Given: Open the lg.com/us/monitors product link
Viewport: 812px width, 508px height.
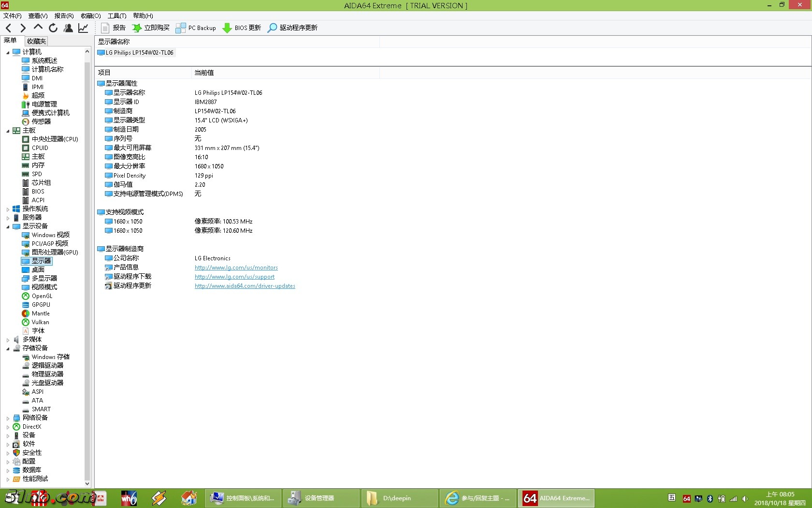Looking at the screenshot, I should (236, 268).
